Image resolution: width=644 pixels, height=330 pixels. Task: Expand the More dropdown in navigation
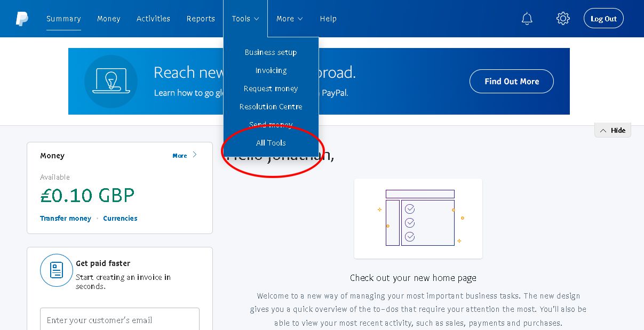(x=289, y=19)
